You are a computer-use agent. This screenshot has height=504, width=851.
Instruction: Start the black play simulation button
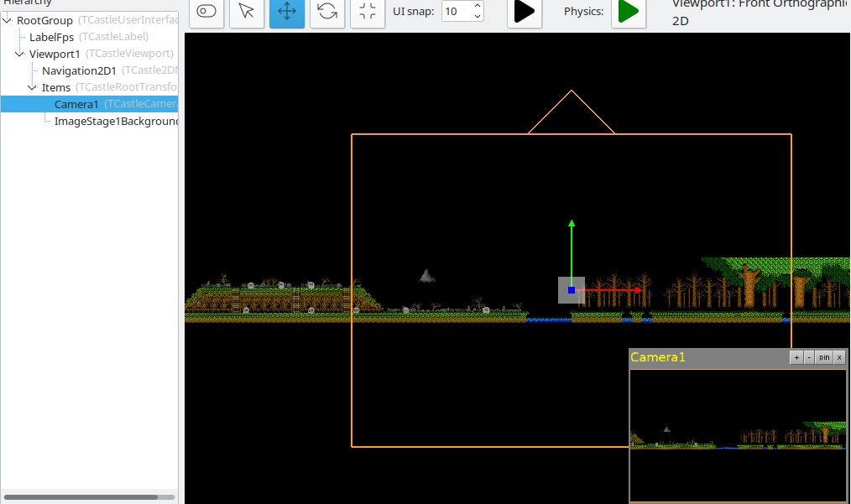tap(525, 12)
